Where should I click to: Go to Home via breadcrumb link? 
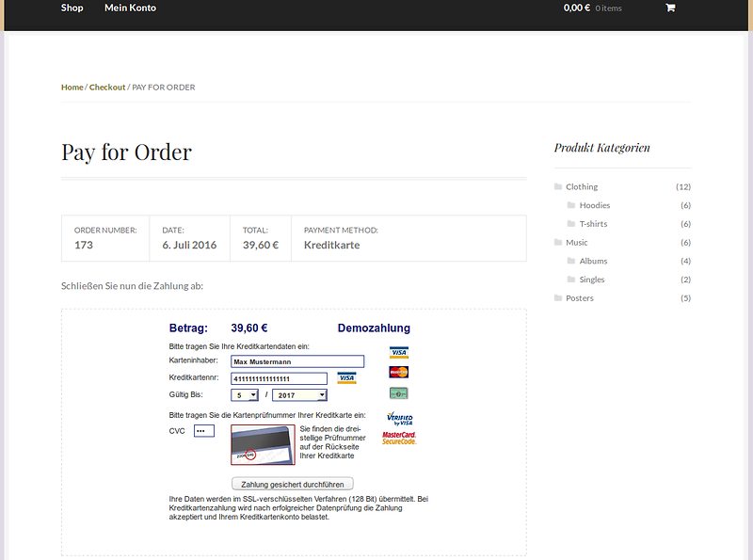click(x=72, y=88)
